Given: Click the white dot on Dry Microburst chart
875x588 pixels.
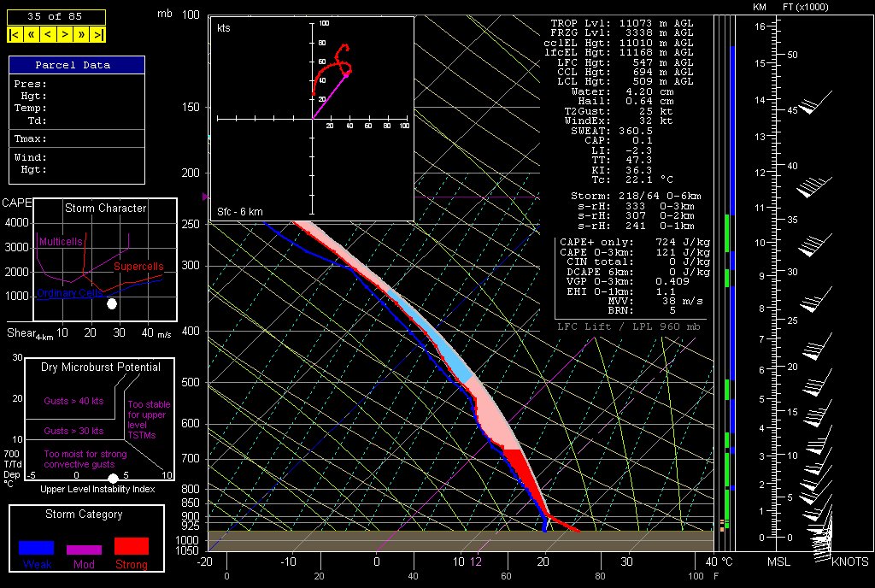Looking at the screenshot, I should (x=113, y=477).
